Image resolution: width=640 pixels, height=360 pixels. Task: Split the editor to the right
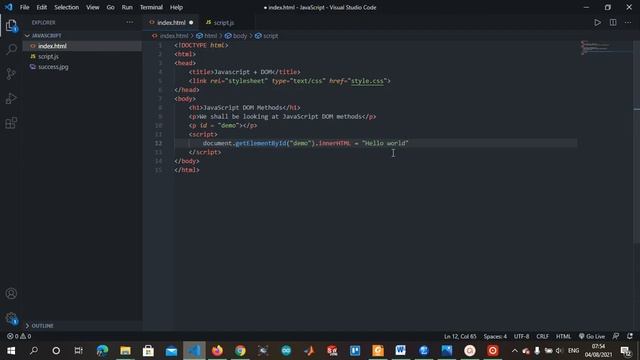point(613,22)
